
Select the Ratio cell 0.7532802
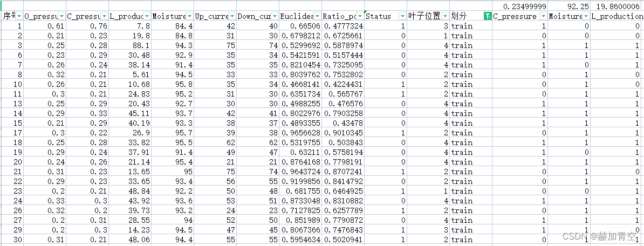[343, 74]
